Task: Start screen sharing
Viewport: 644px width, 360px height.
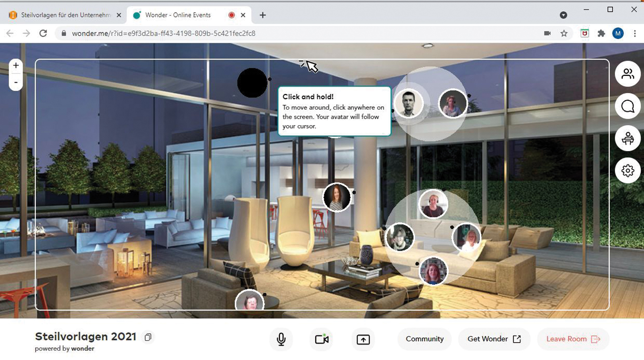Action: (x=363, y=339)
